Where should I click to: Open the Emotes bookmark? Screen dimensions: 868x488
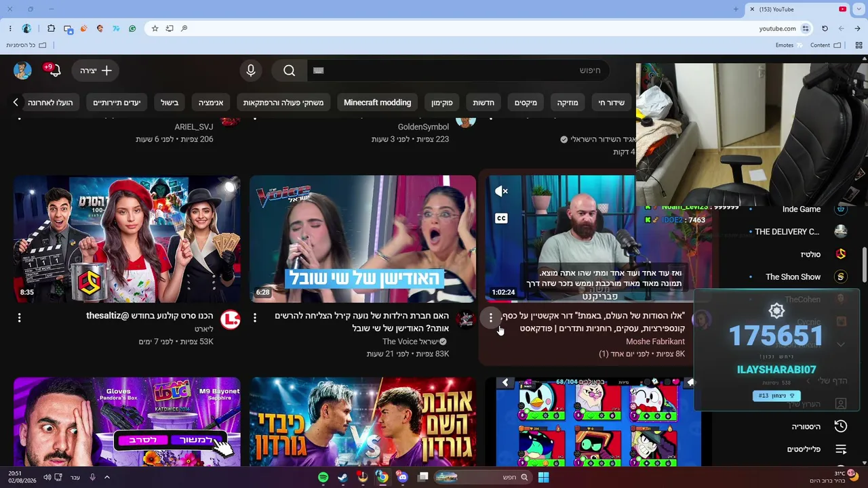[789, 45]
